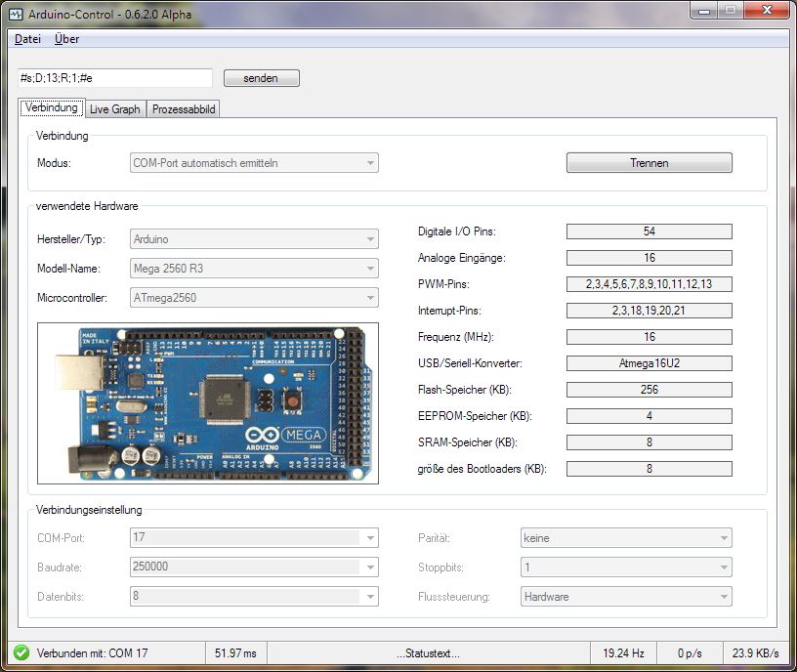This screenshot has height=672, width=797.
Task: Click the Frequenz (MHz) value field
Action: (650, 337)
